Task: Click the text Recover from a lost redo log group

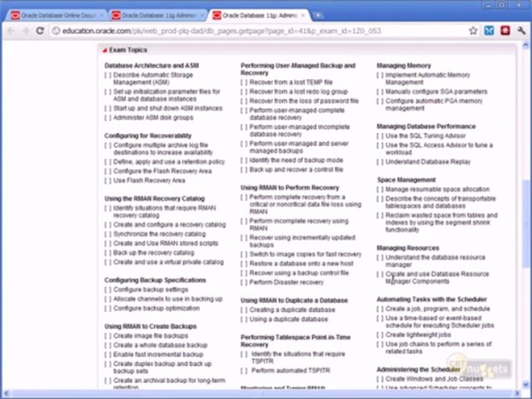Action: pos(299,91)
